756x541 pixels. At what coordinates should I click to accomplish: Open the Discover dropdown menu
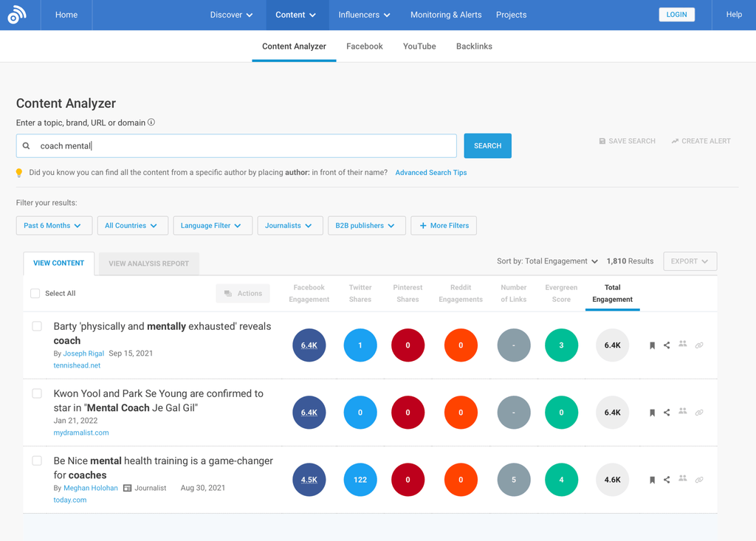coord(231,15)
